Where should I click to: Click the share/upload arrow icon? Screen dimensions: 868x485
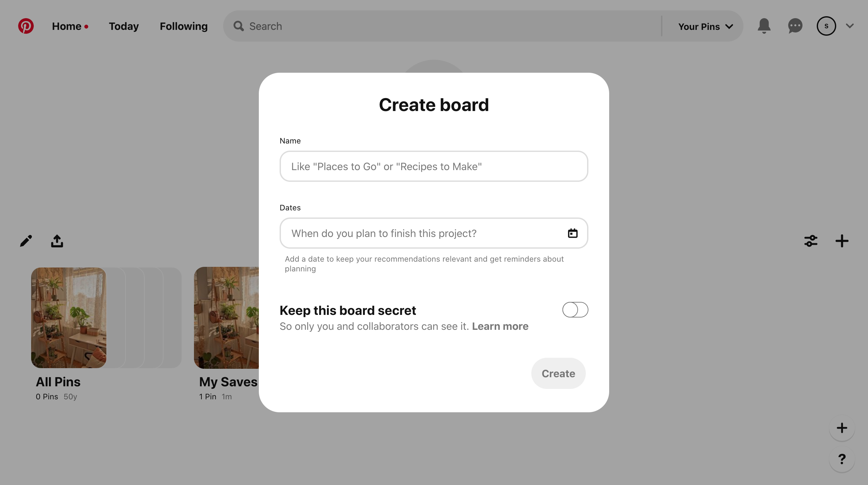point(56,241)
